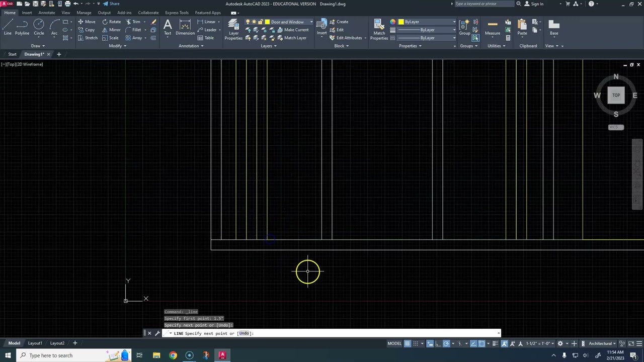Click Match Properties tool

[x=379, y=29]
